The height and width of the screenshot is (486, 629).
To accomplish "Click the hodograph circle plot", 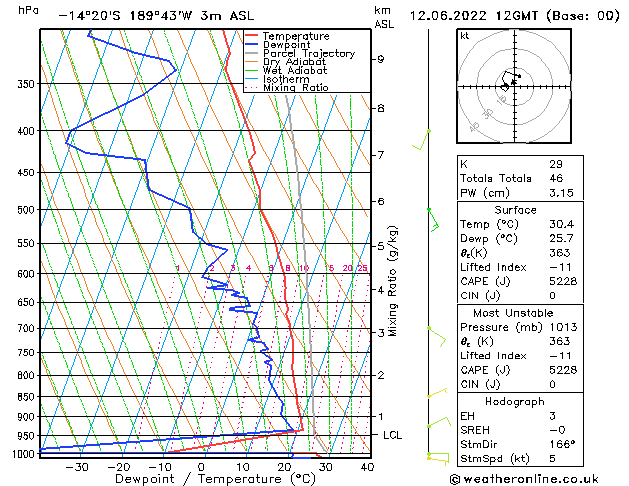I will tap(513, 85).
